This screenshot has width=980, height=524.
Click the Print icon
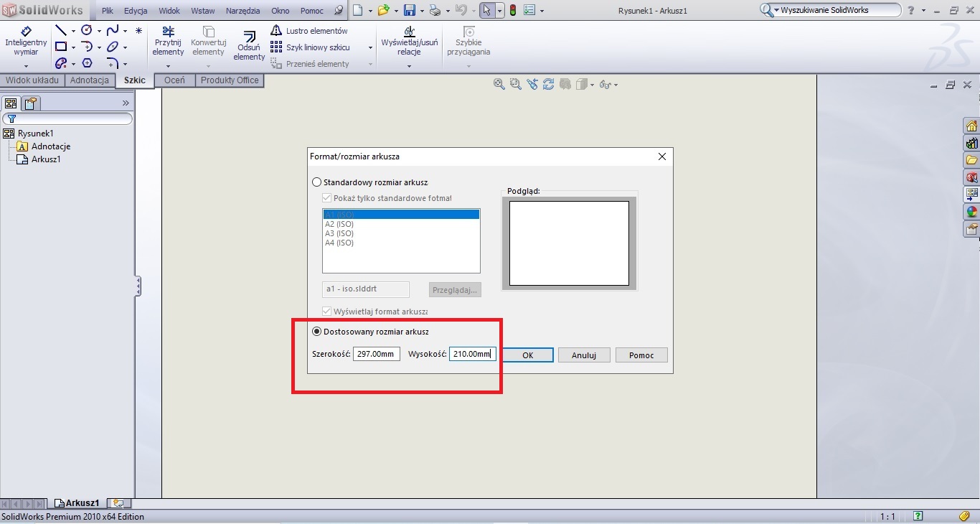click(435, 10)
